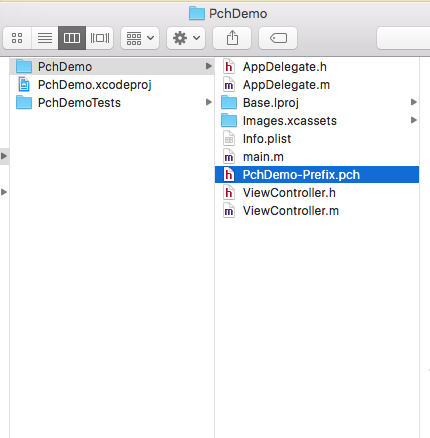The height and width of the screenshot is (438, 430).
Task: Click the AppDelegate.h header icon
Action: click(x=229, y=67)
